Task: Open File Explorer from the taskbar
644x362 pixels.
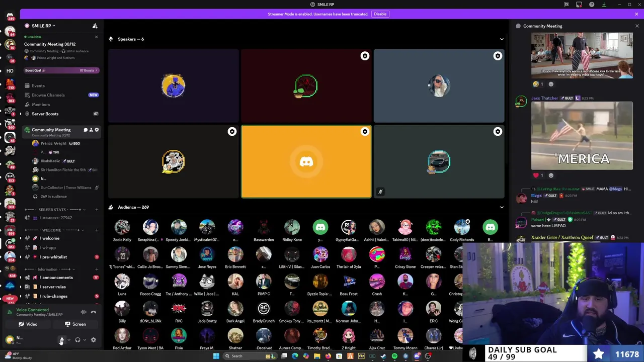Action: pyautogui.click(x=317, y=356)
